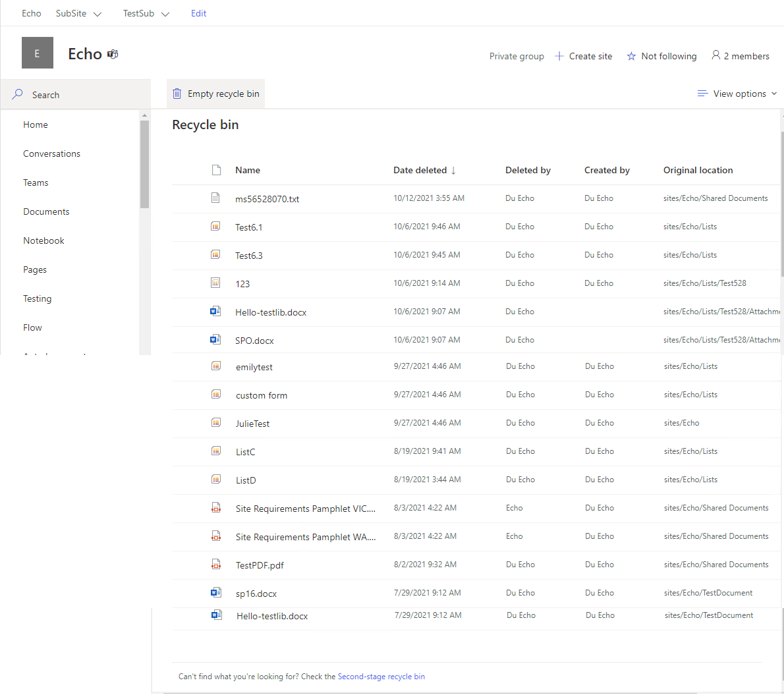The width and height of the screenshot is (784, 697).
Task: Select Echo in the top navigation bar
Action: click(31, 13)
